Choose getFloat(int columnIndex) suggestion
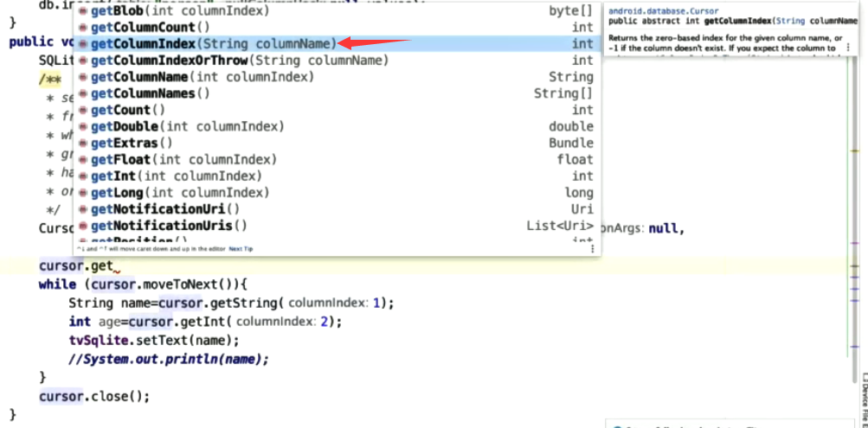The image size is (868, 428). coord(337,160)
